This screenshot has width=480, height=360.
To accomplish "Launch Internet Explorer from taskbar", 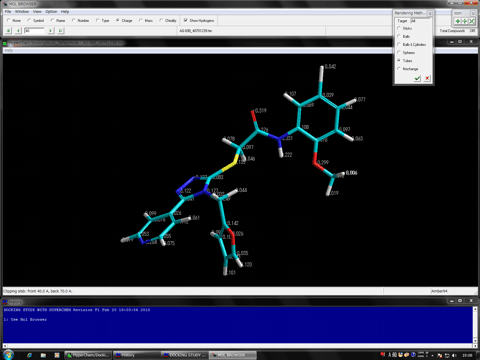I will pos(29,355).
